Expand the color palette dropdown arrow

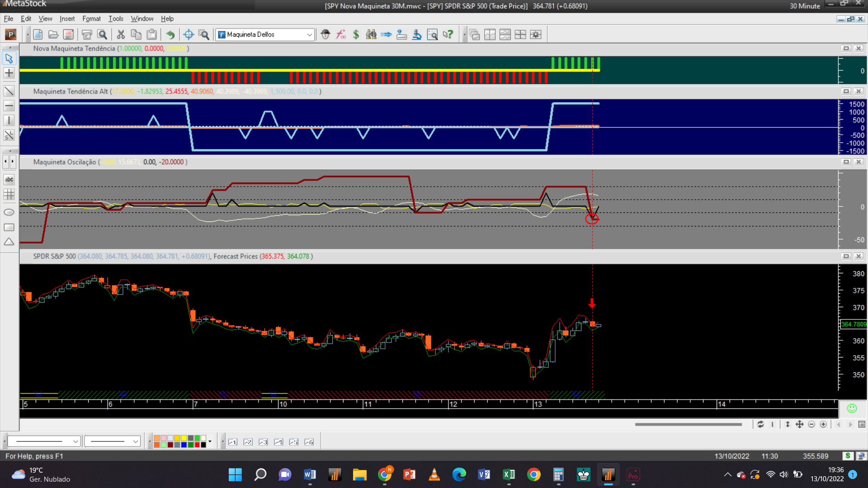(x=210, y=441)
